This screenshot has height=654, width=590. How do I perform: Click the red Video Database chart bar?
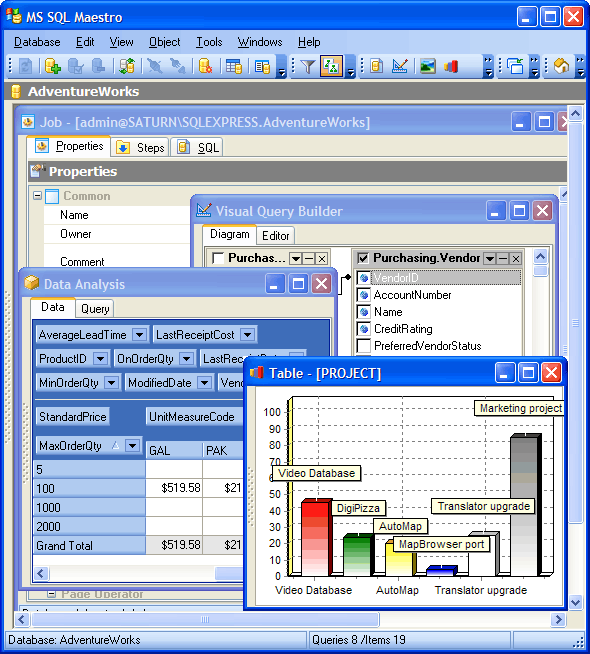click(x=316, y=538)
